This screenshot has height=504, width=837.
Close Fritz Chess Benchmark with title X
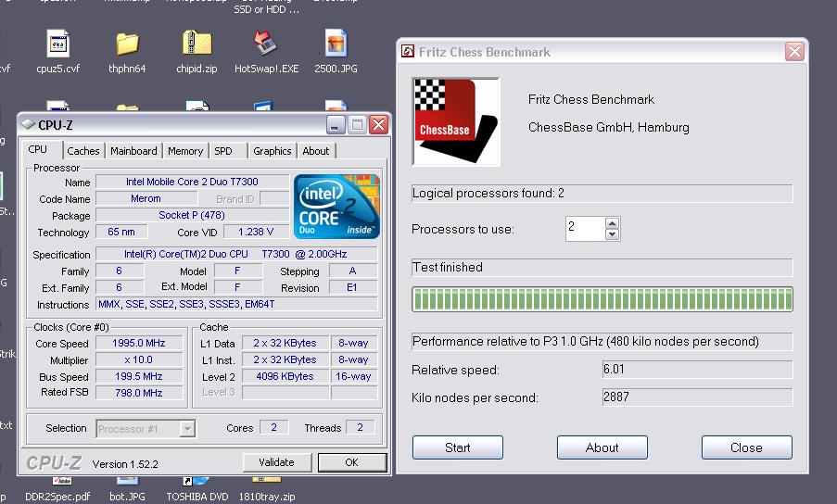pyautogui.click(x=794, y=52)
